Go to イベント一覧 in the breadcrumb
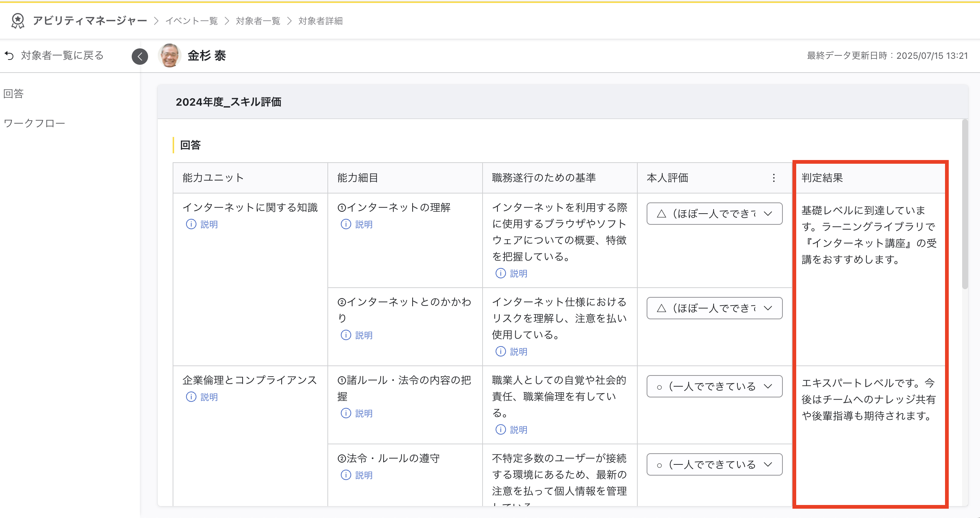This screenshot has height=518, width=980. click(x=191, y=21)
